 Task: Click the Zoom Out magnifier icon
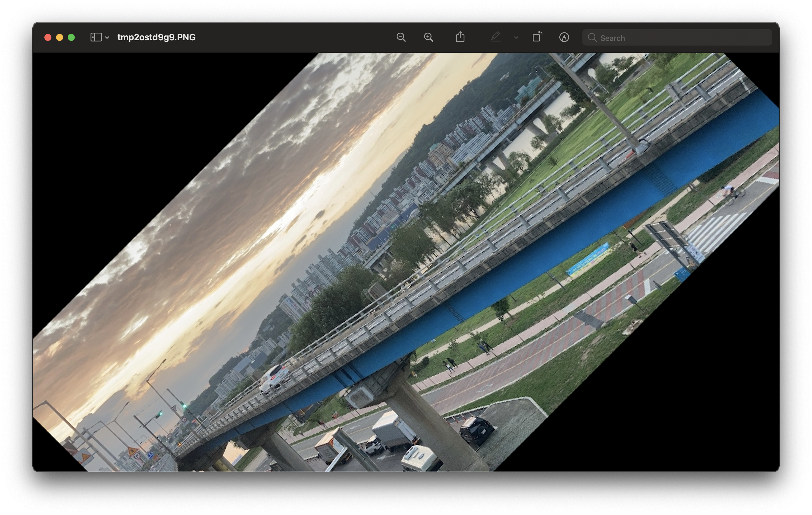(401, 37)
